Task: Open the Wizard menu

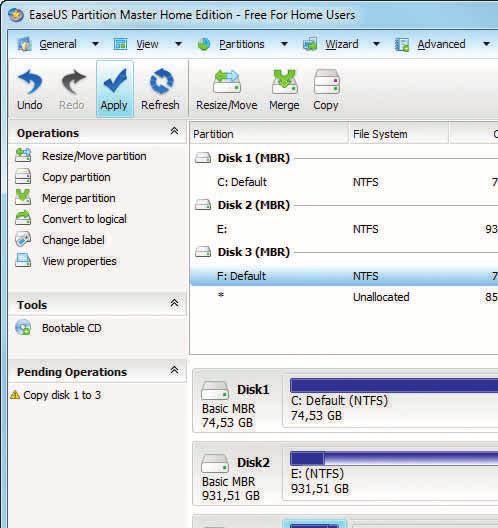Action: click(x=341, y=44)
